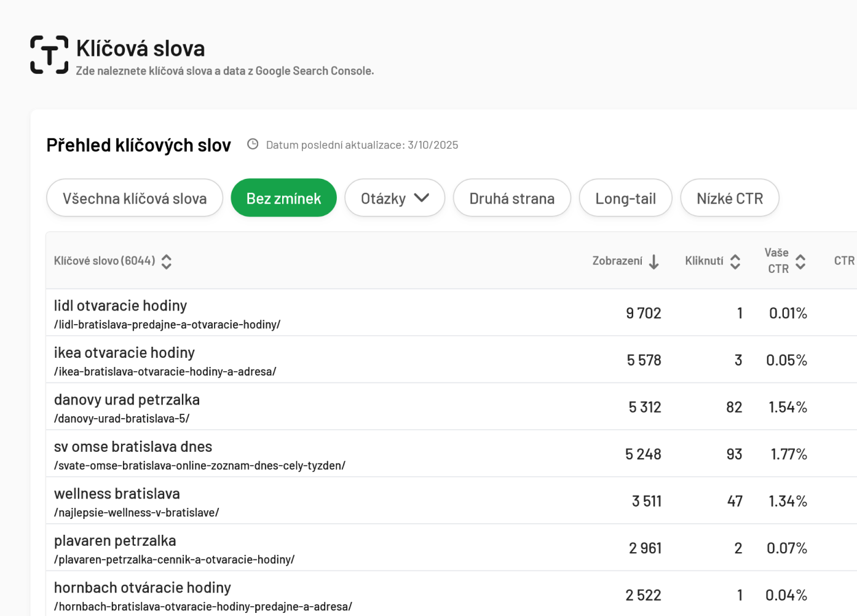Select the plavaren petrzalka keyword

(115, 540)
